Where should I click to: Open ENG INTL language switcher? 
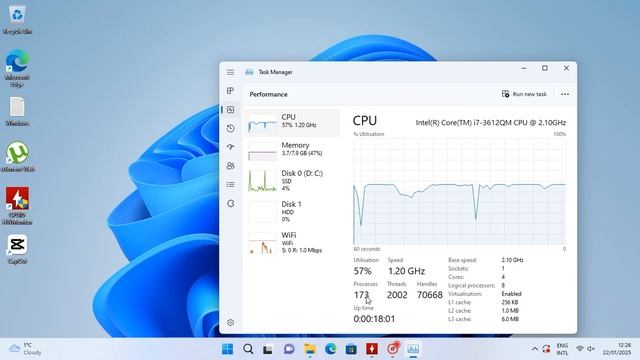(562, 349)
